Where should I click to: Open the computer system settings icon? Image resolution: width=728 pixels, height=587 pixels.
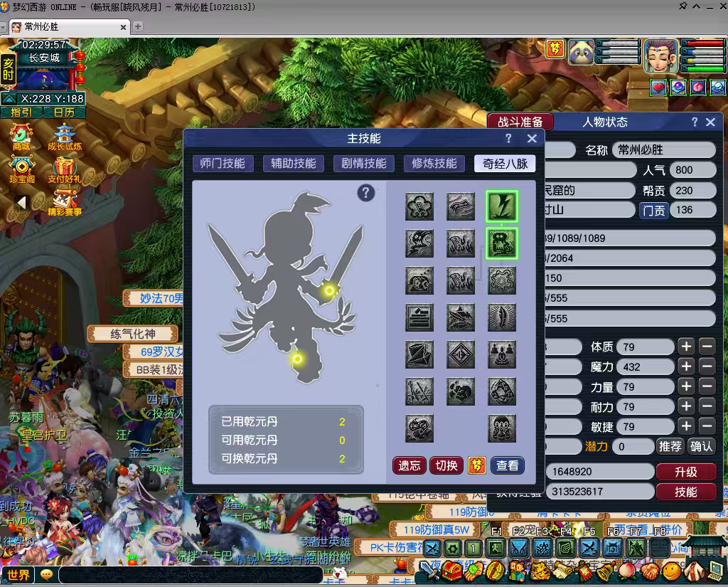tap(715, 571)
